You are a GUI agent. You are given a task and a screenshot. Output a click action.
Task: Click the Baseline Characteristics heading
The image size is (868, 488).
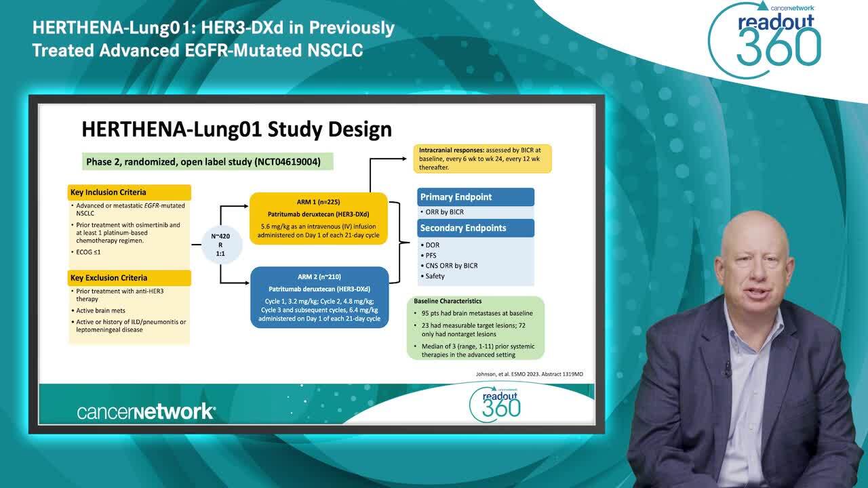(x=448, y=301)
